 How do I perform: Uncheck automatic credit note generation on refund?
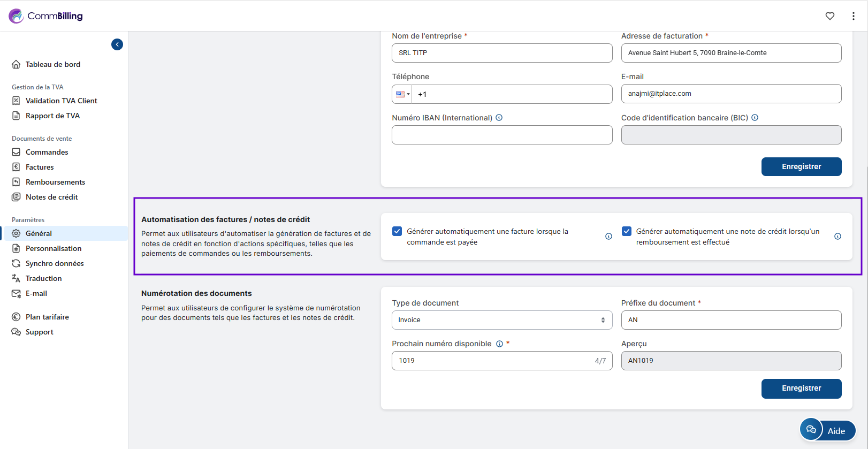pos(627,231)
